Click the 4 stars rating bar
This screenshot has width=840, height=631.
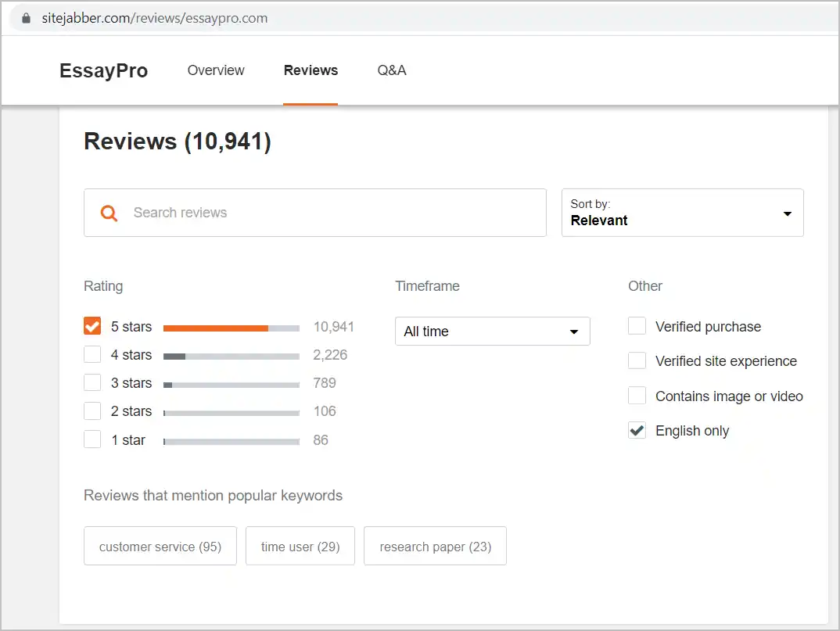[232, 357]
